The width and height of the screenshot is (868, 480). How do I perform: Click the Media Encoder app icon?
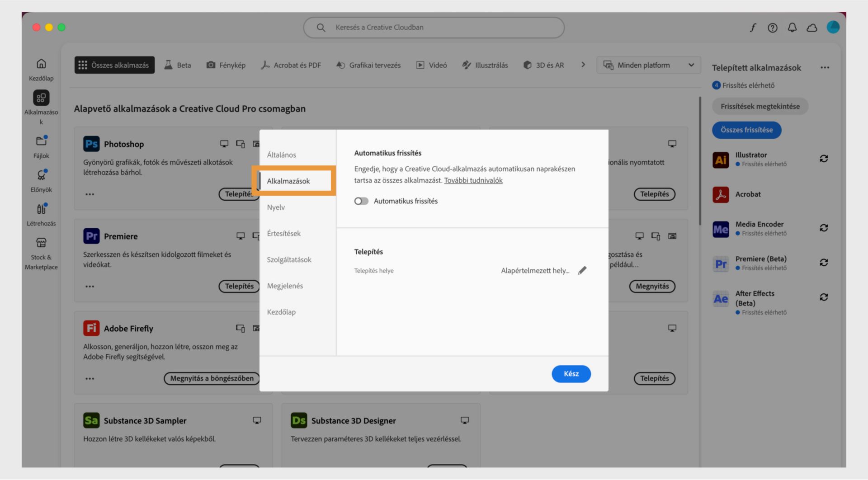pos(721,229)
